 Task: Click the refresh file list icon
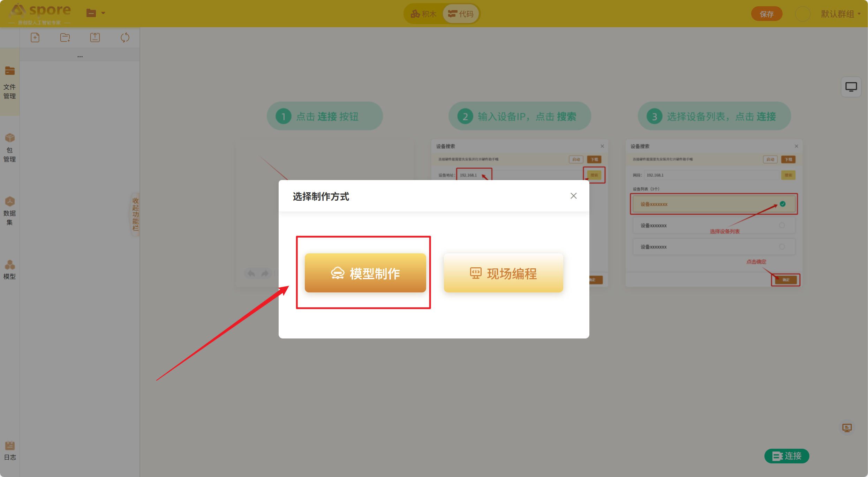coord(125,38)
